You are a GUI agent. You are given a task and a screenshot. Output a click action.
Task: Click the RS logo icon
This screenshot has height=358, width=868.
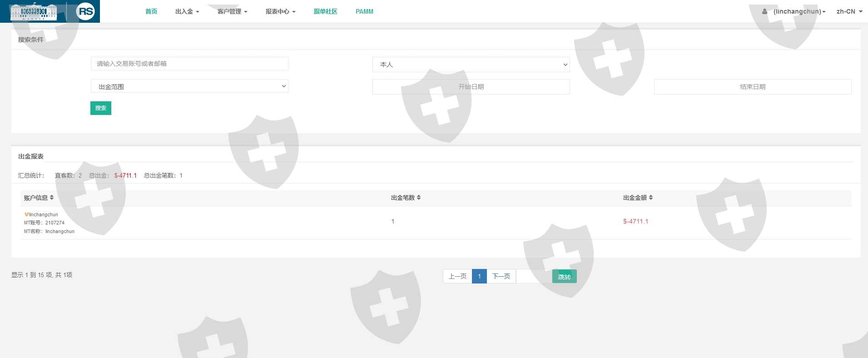pyautogui.click(x=85, y=11)
